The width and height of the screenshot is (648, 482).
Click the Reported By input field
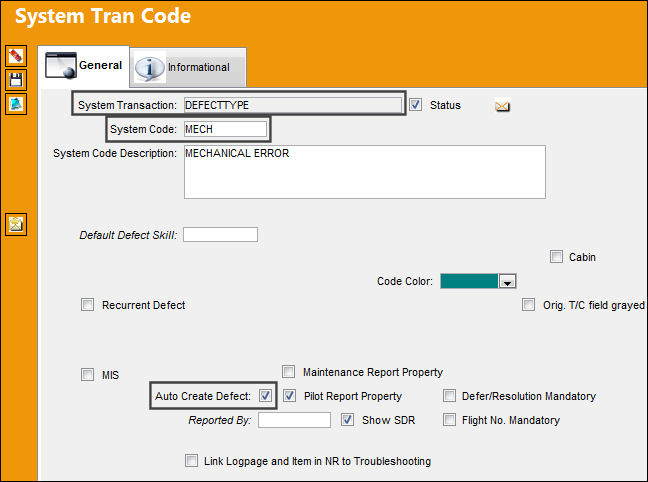point(294,420)
